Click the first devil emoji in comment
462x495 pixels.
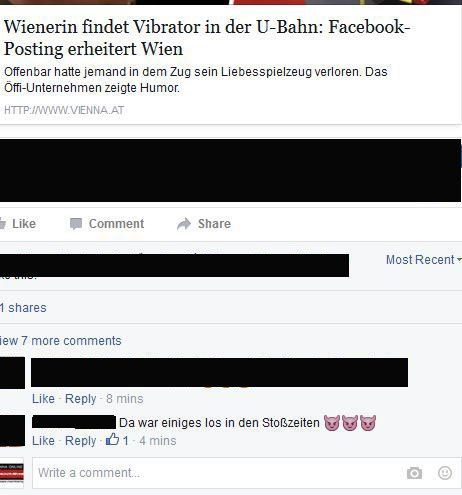332,423
